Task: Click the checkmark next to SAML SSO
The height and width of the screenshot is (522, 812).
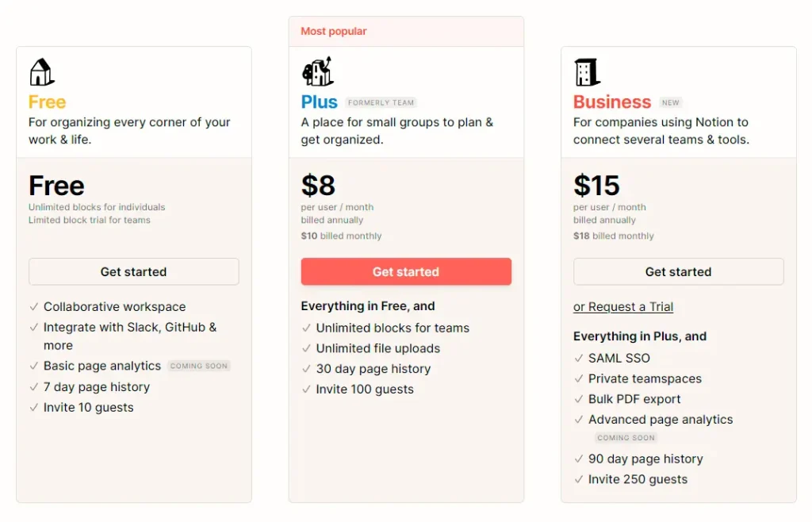Action: click(579, 359)
